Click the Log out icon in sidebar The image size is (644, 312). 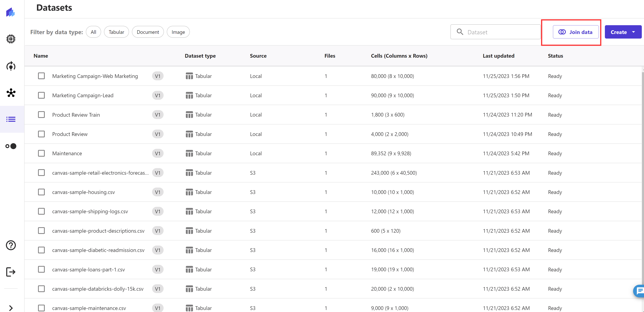tap(11, 272)
